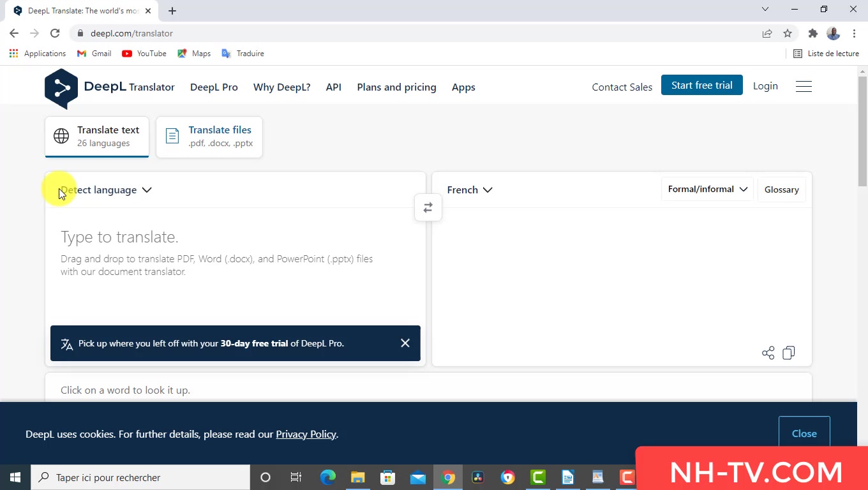Open Cortana circle on the taskbar
The width and height of the screenshot is (868, 490).
click(266, 477)
